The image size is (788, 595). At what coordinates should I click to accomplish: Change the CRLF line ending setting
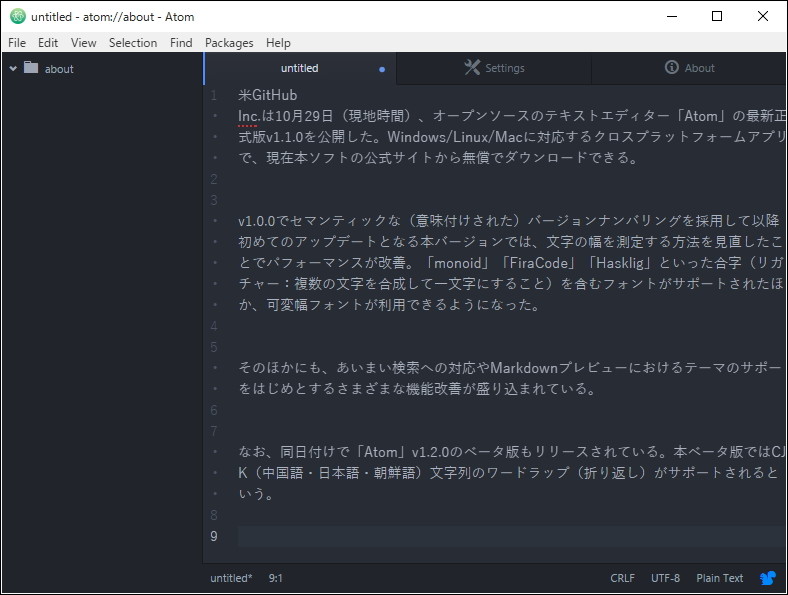pos(622,578)
